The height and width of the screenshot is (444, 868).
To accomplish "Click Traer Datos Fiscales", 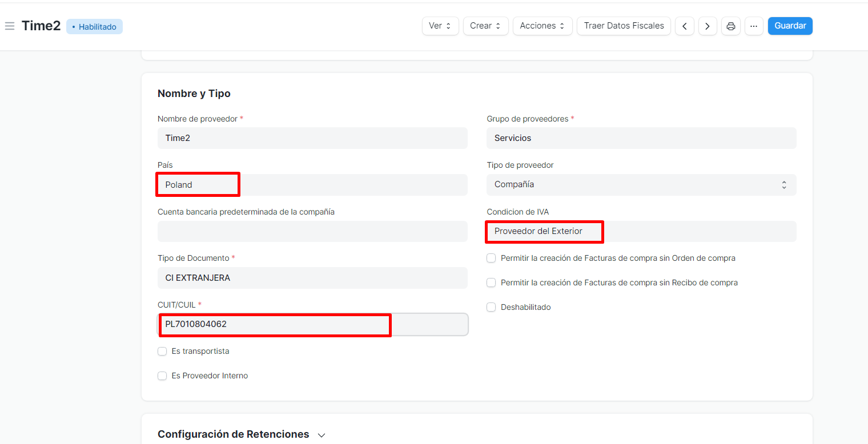I will 624,26.
